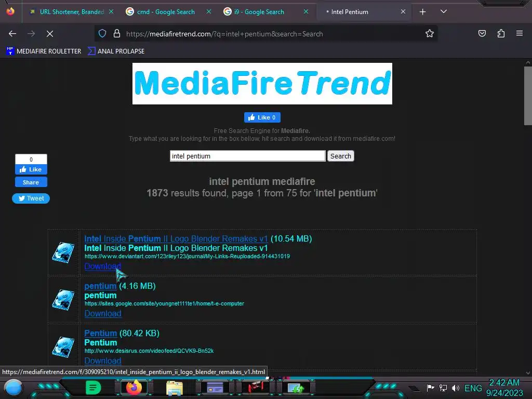Image resolution: width=532 pixels, height=399 pixels.
Task: Close the cmd - Google Search tab
Action: [209, 11]
